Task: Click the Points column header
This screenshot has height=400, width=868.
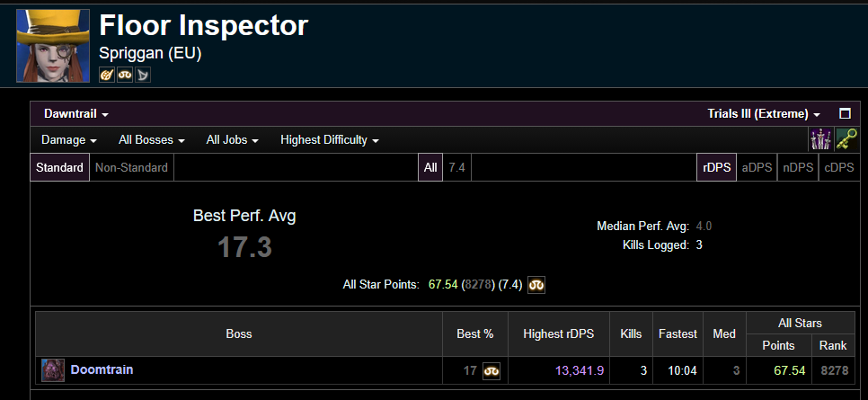Action: (778, 346)
